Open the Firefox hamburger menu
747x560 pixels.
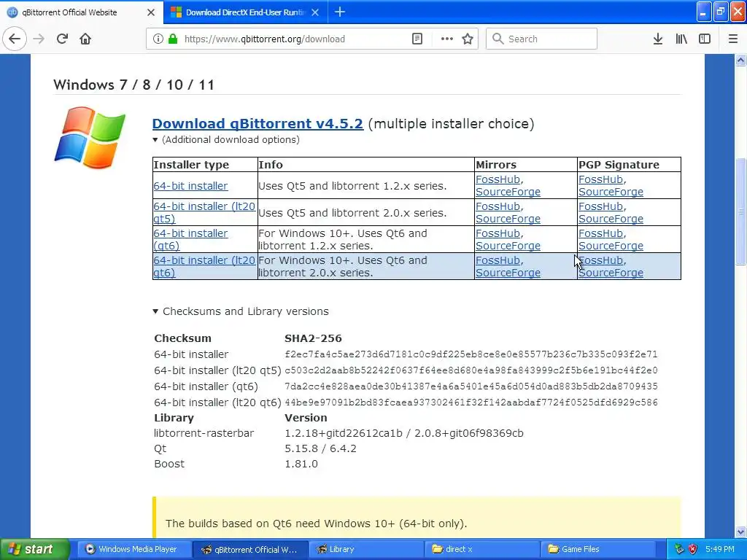tap(733, 39)
